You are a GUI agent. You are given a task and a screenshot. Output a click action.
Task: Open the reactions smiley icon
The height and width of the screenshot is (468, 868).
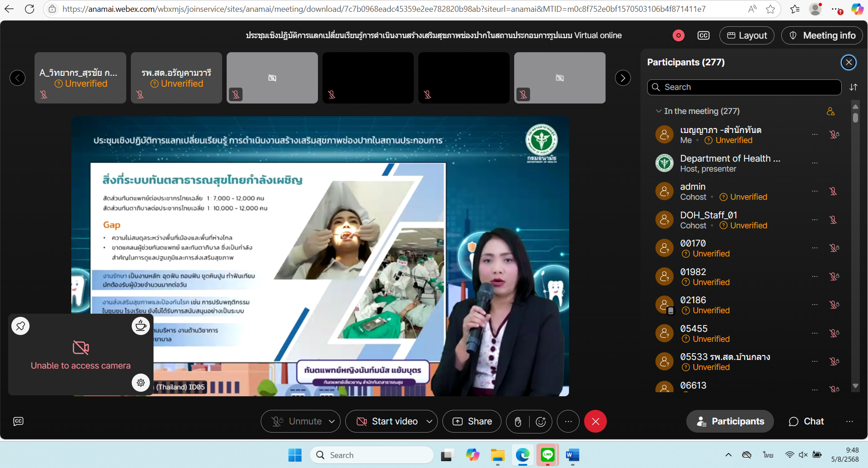(541, 422)
